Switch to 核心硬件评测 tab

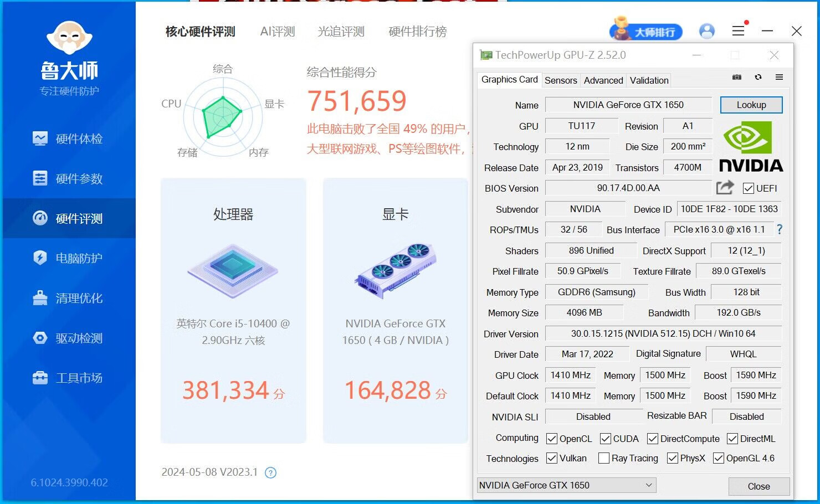pyautogui.click(x=201, y=32)
